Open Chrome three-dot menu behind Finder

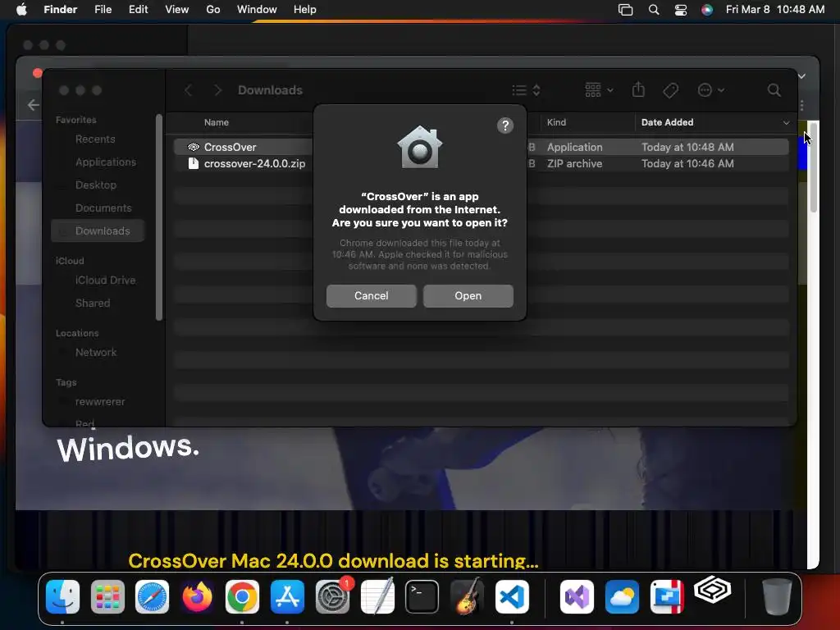pyautogui.click(x=802, y=105)
